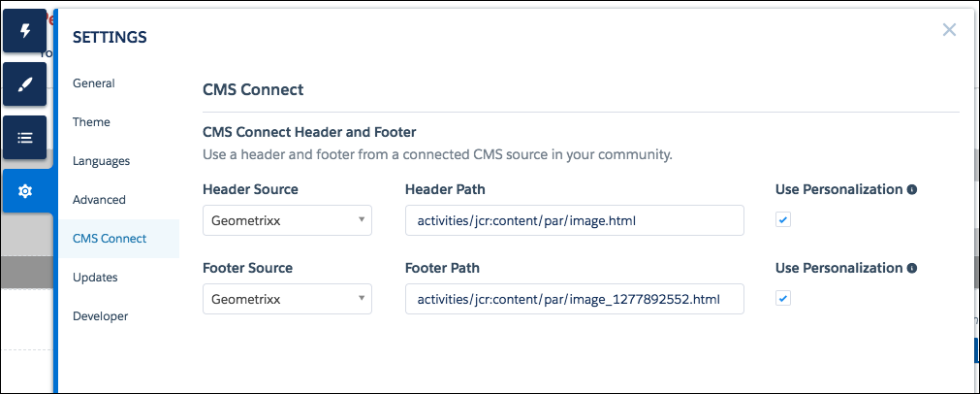Click the 'Use a header and footer' description

pos(437,154)
